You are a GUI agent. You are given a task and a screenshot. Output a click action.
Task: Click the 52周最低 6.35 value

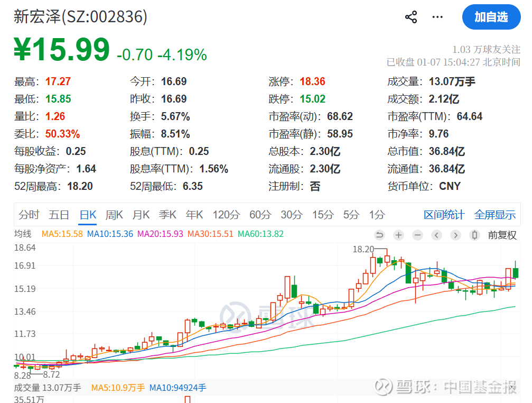pos(193,186)
